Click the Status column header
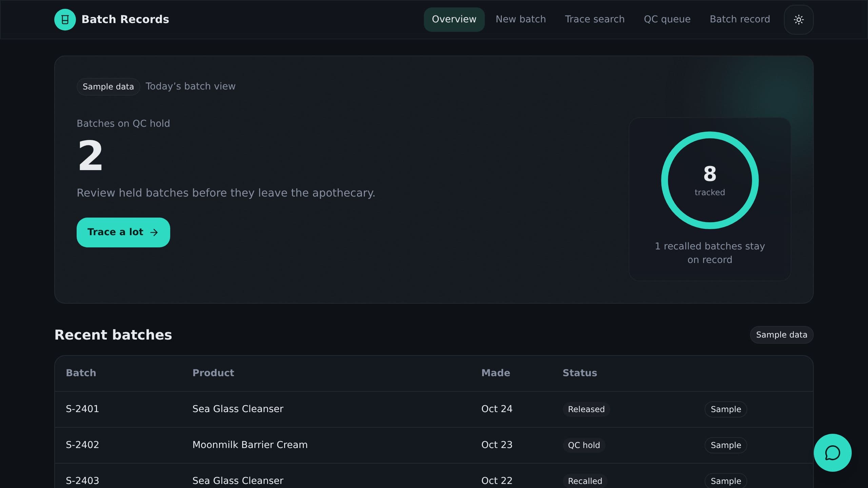The width and height of the screenshot is (868, 488). pos(580,373)
